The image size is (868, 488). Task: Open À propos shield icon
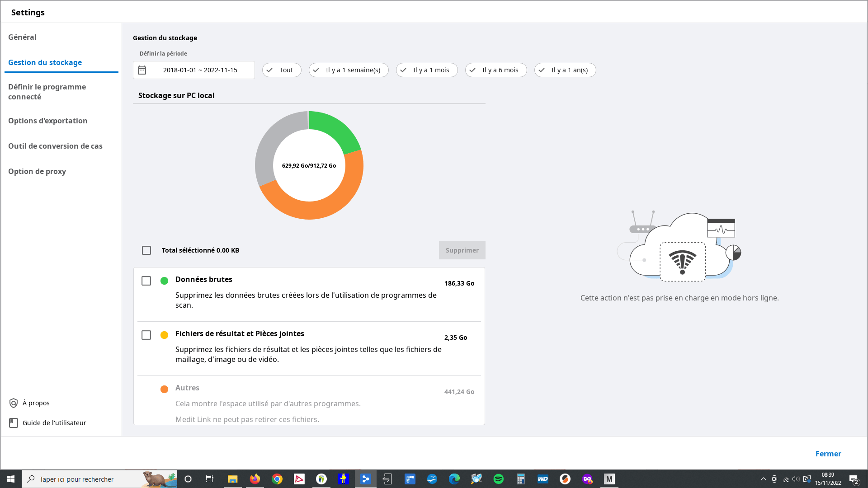14,403
